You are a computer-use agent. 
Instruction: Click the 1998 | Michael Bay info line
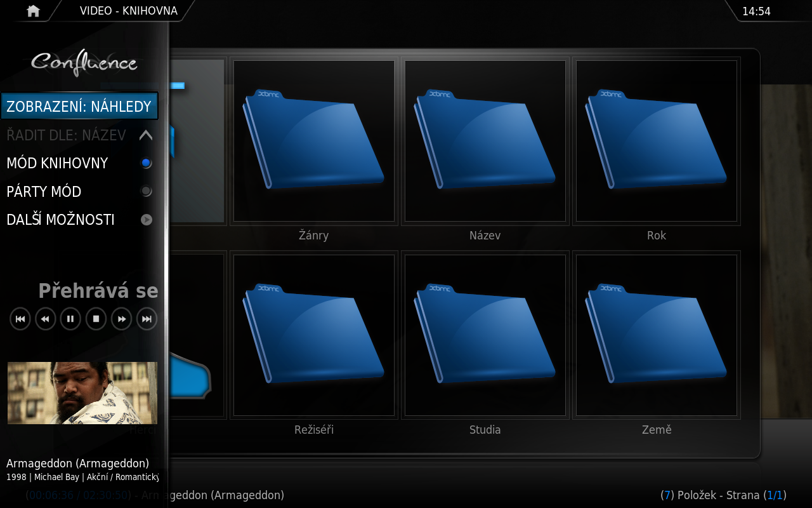coord(82,477)
